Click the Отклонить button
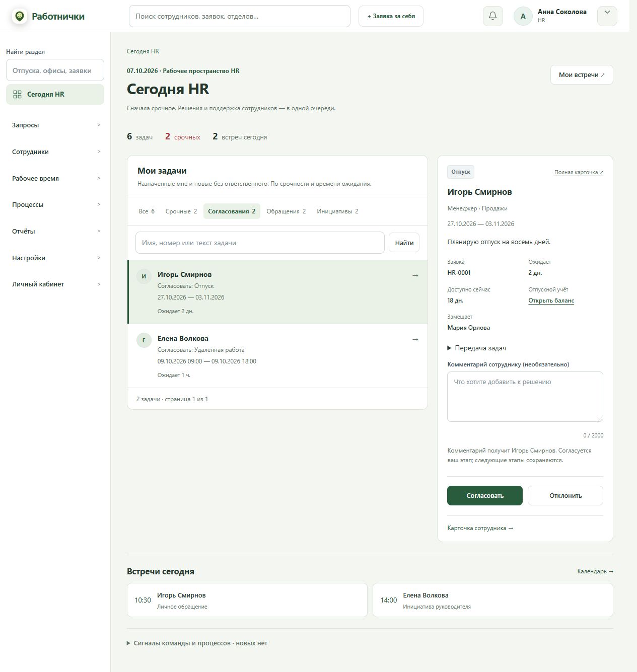 [x=565, y=495]
